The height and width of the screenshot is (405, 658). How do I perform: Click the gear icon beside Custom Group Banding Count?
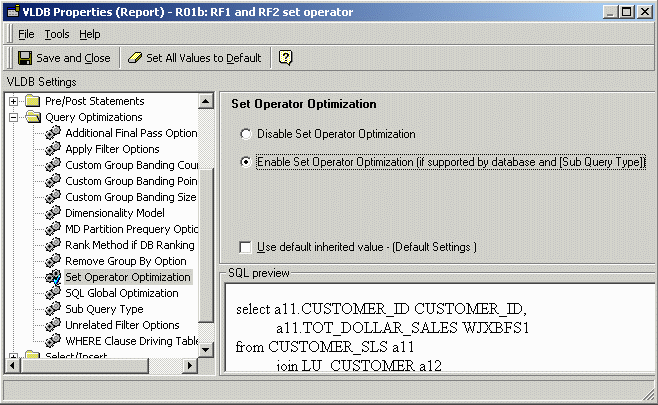pos(53,165)
